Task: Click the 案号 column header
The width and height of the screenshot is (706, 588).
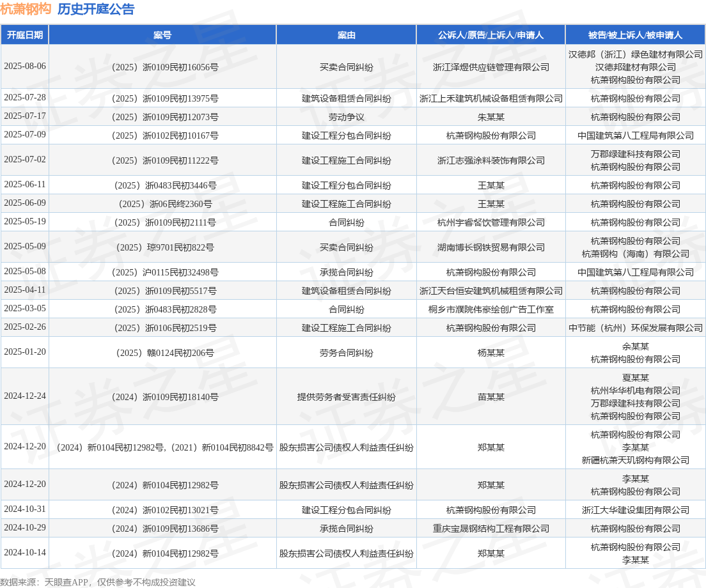Action: [162, 35]
